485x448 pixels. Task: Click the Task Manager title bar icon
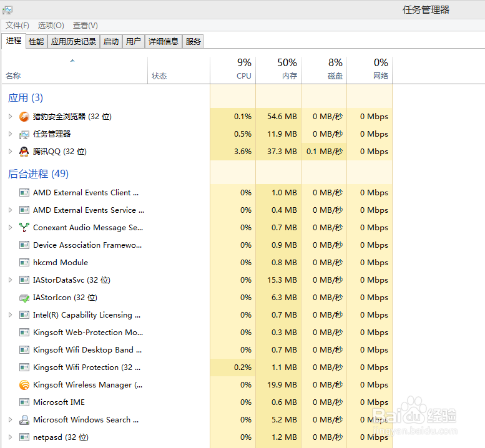(7, 10)
